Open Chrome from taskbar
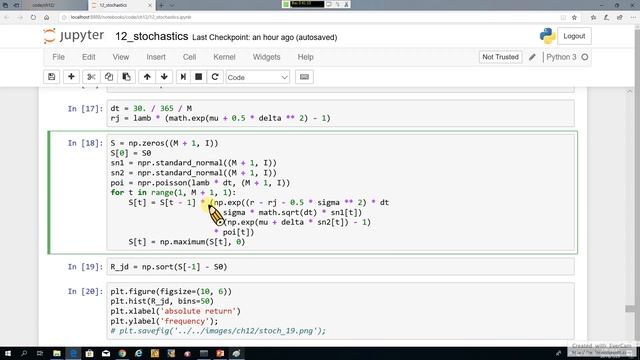Screen dimensions: 640x360 coord(122,353)
